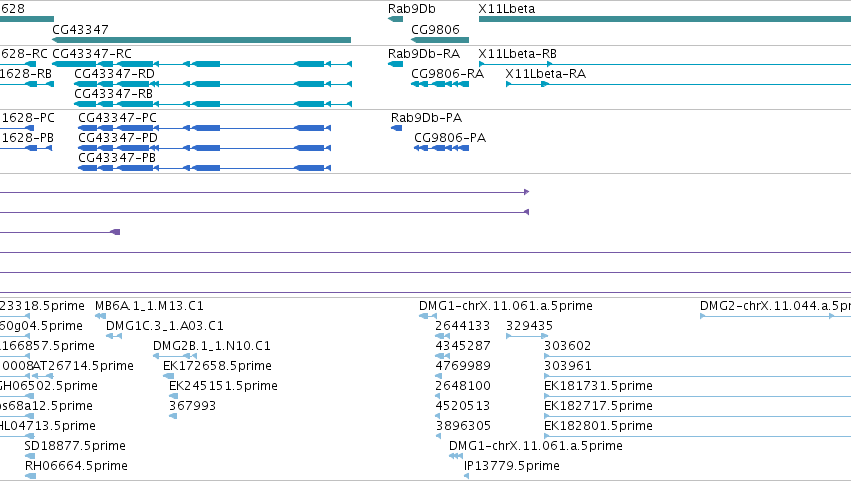Click EST label DMG1C.3_1.A03.C1
The image size is (851, 481).
pos(164,326)
